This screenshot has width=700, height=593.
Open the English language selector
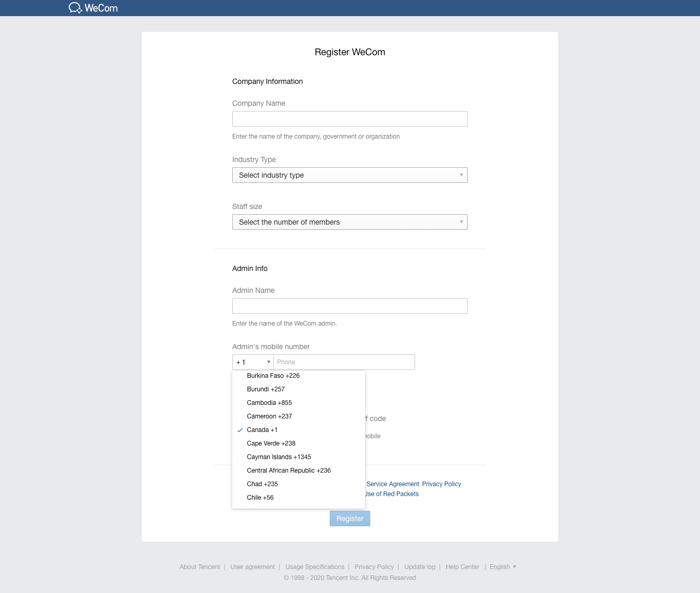coord(503,567)
